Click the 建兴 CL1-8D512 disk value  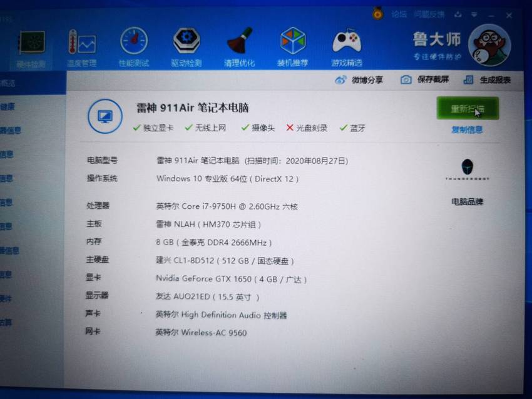[x=225, y=261]
